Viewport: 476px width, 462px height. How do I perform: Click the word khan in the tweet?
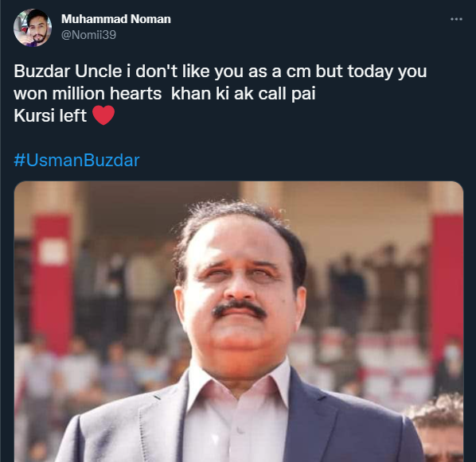(191, 93)
